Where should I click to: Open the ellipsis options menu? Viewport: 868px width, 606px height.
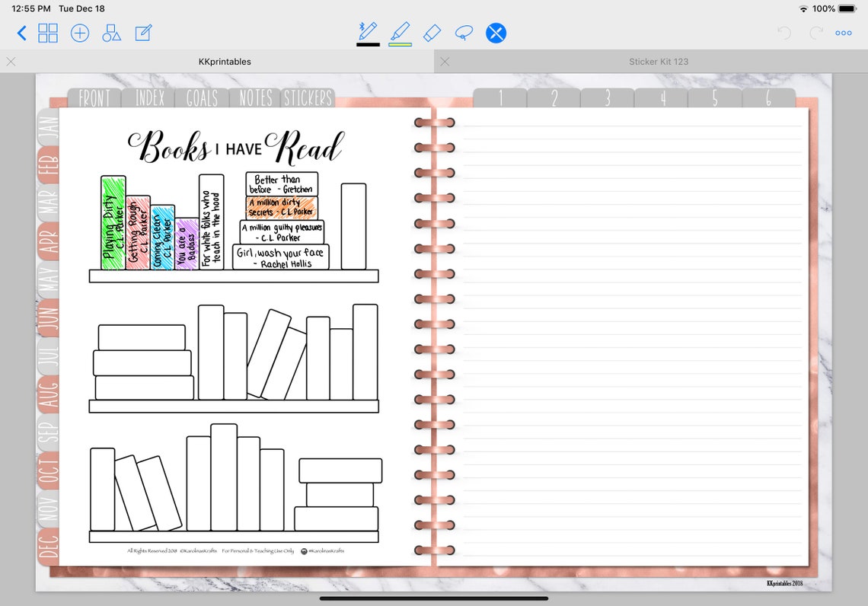pyautogui.click(x=843, y=32)
